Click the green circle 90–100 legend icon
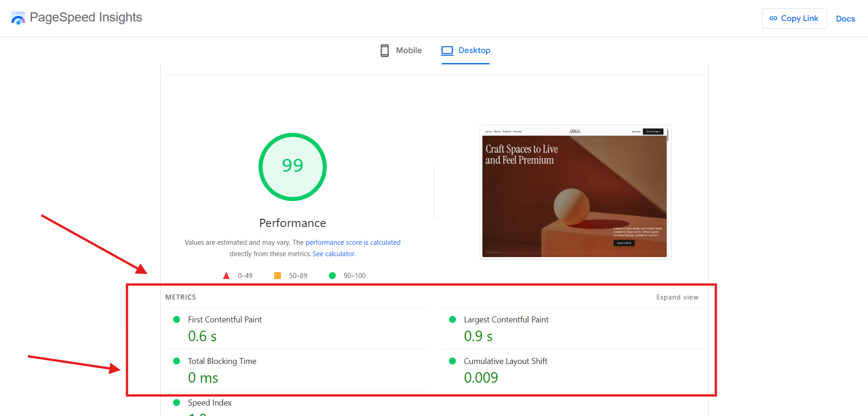Screen dimensions: 868x416 pos(332,276)
